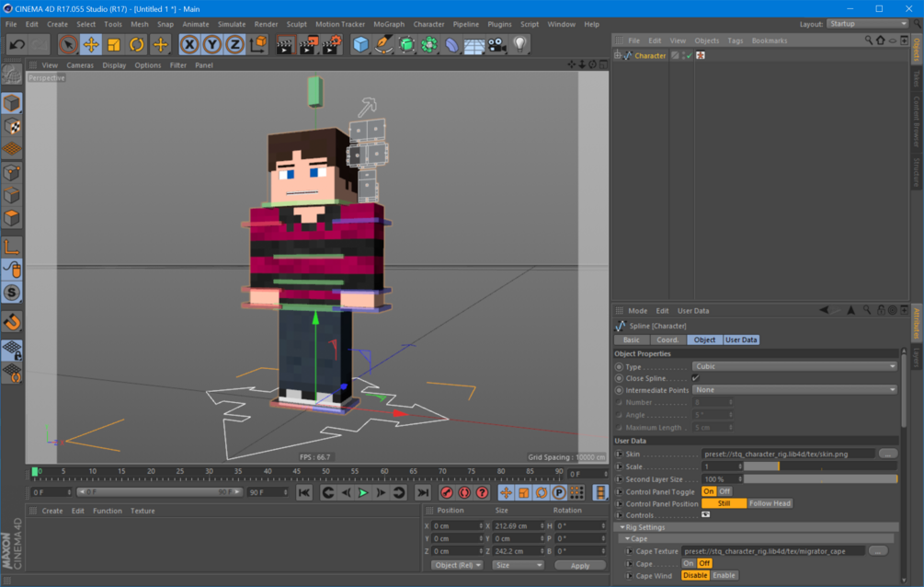Adjust Second Layer Size slider
The image size is (924, 587).
click(x=820, y=479)
